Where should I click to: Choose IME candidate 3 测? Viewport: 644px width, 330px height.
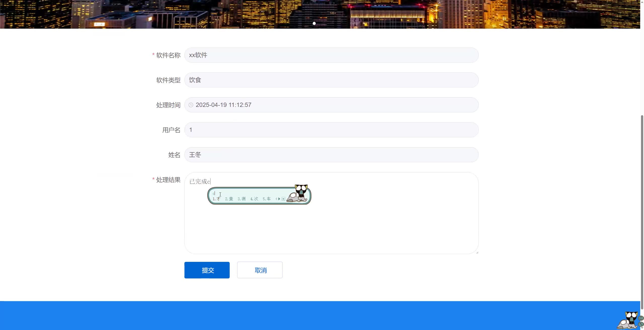[242, 199]
